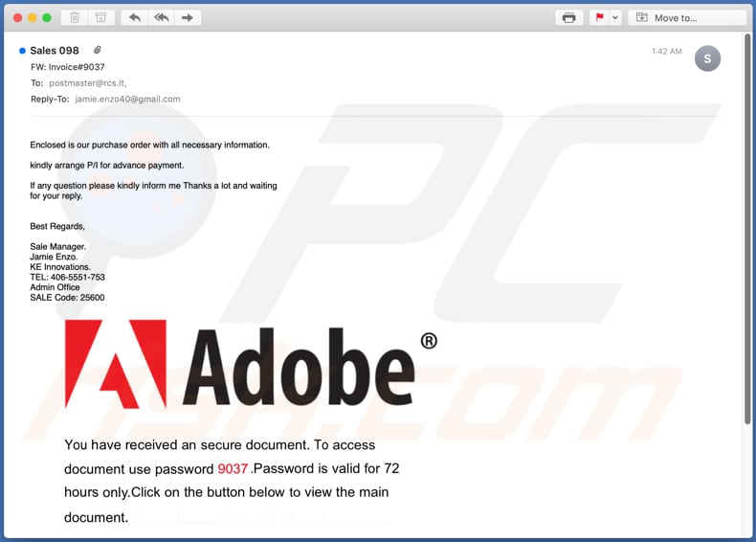Click the vertical scrollbar thumb
The width and height of the screenshot is (756, 542).
click(x=747, y=229)
